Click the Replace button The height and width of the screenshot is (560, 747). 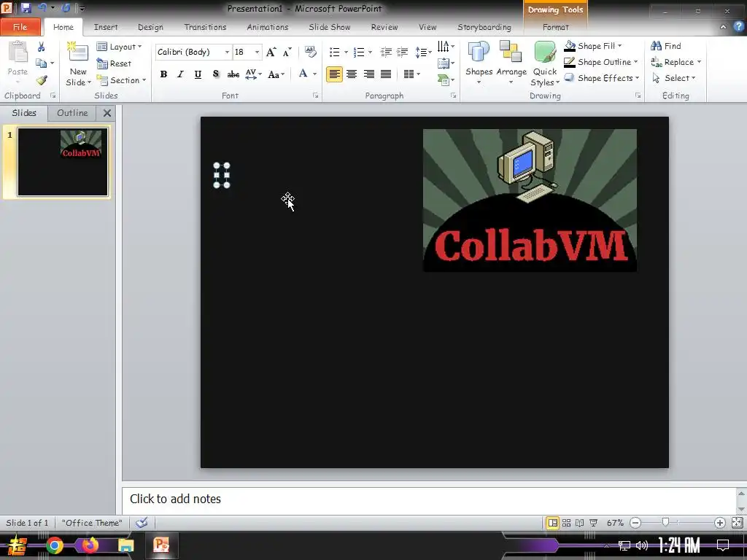(676, 62)
